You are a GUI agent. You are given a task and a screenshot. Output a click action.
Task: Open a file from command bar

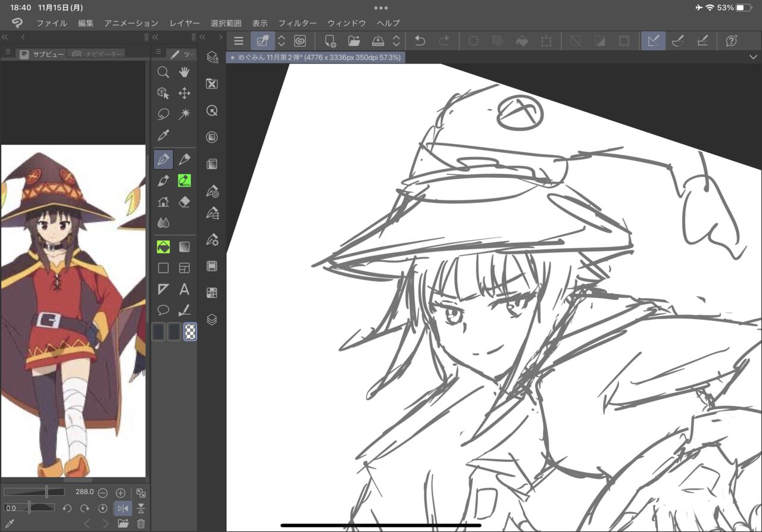[354, 41]
